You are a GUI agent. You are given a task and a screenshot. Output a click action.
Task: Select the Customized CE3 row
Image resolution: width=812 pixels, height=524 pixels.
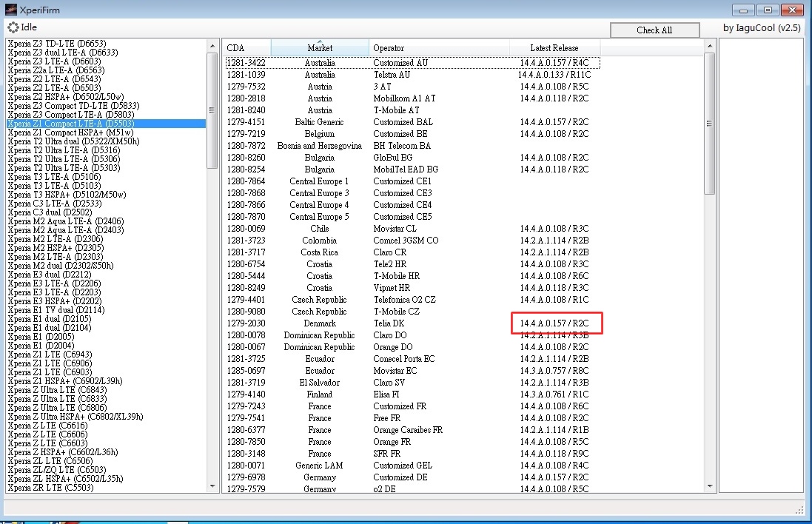(x=412, y=193)
